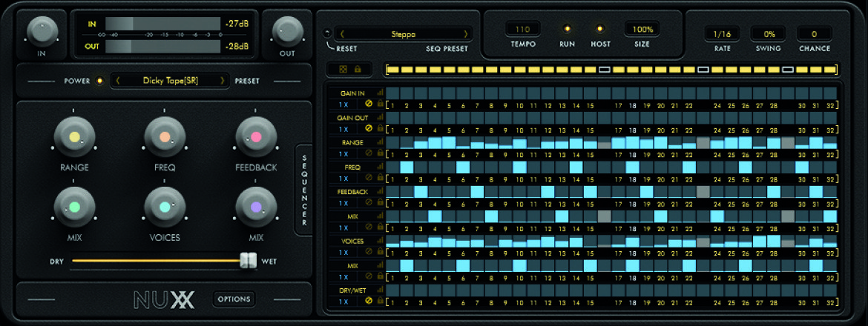
Task: Click the padlock icon in the FEEDBACK row
Action: pos(380,202)
